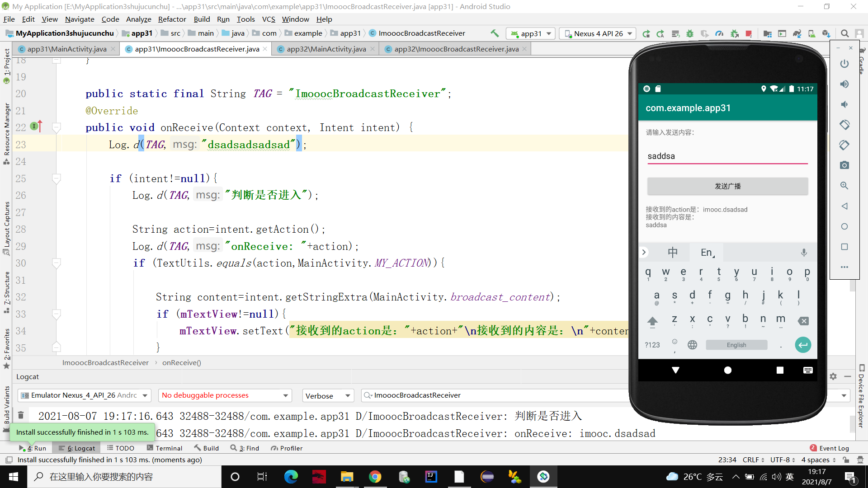
Task: Click the emulator Zoom icon
Action: 844,186
